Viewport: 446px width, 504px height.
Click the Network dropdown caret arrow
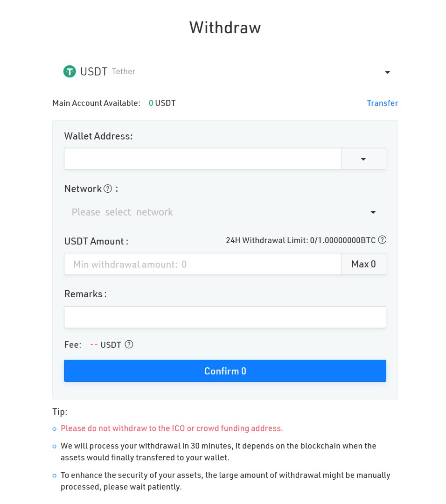click(373, 212)
